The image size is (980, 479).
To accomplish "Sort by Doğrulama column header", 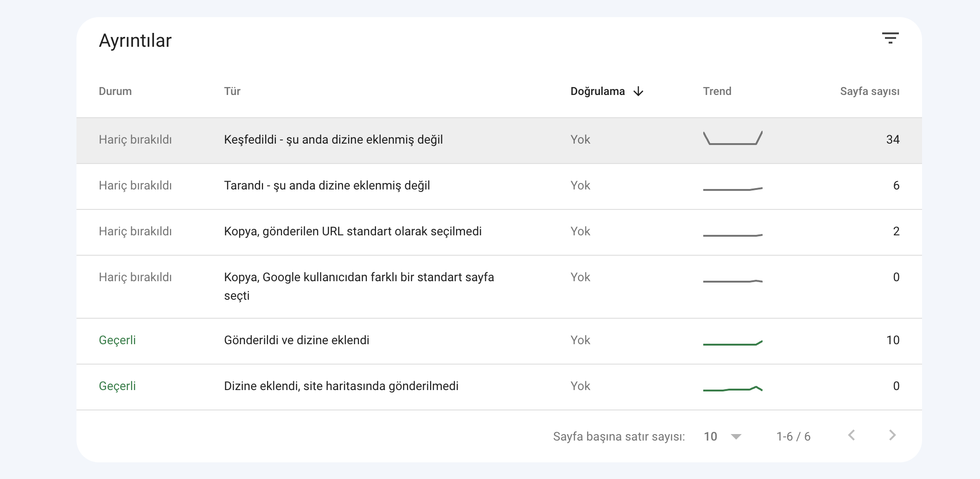I will point(598,91).
